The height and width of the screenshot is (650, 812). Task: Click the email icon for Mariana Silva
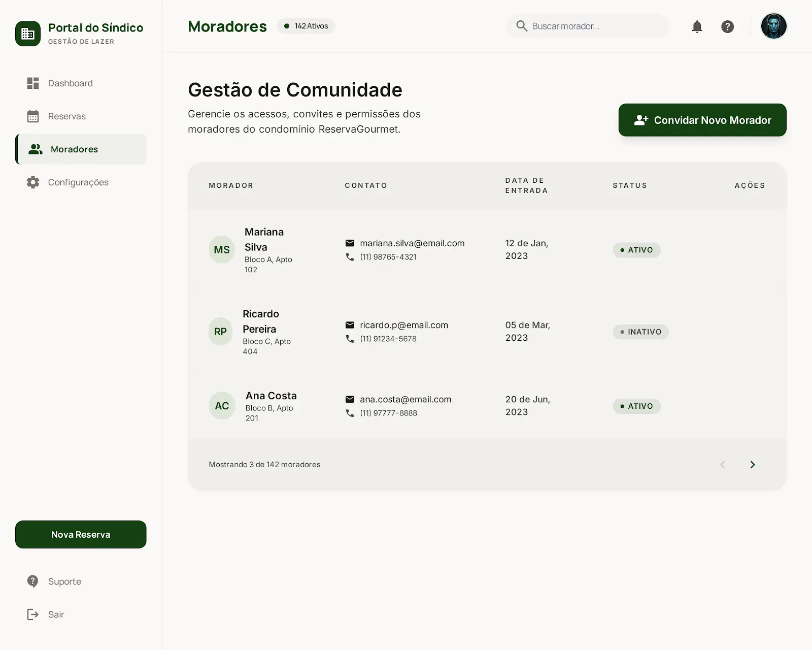pos(350,243)
